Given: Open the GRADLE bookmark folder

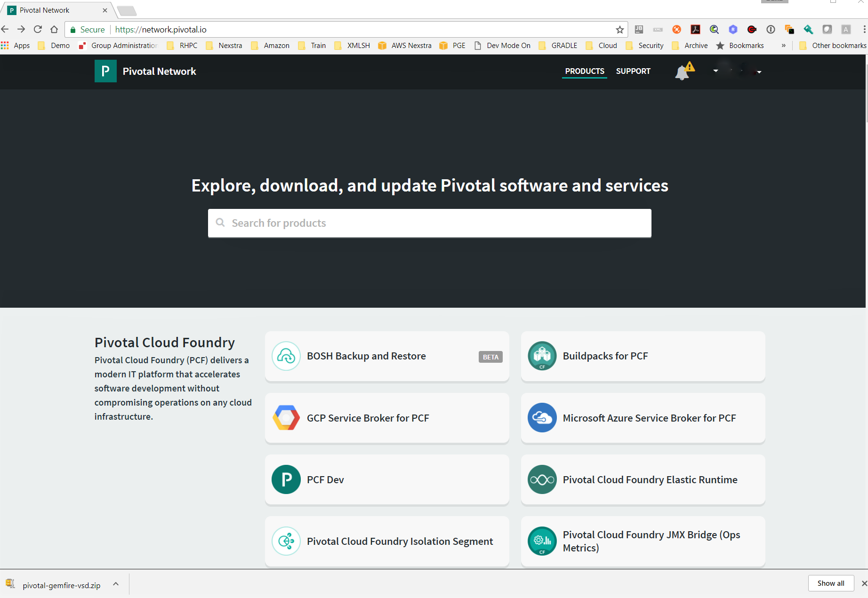Looking at the screenshot, I should click(558, 46).
